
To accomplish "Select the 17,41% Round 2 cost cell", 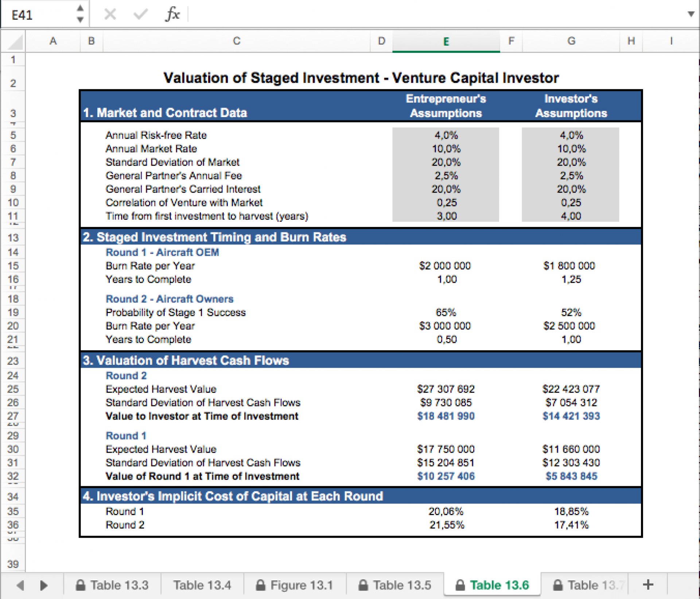I will [571, 525].
